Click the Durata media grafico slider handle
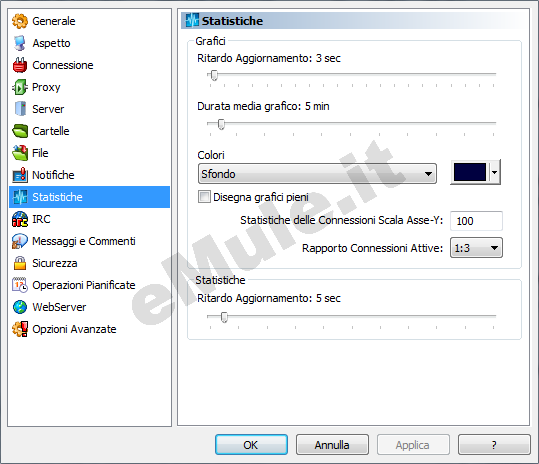This screenshot has height=464, width=539. pyautogui.click(x=221, y=124)
